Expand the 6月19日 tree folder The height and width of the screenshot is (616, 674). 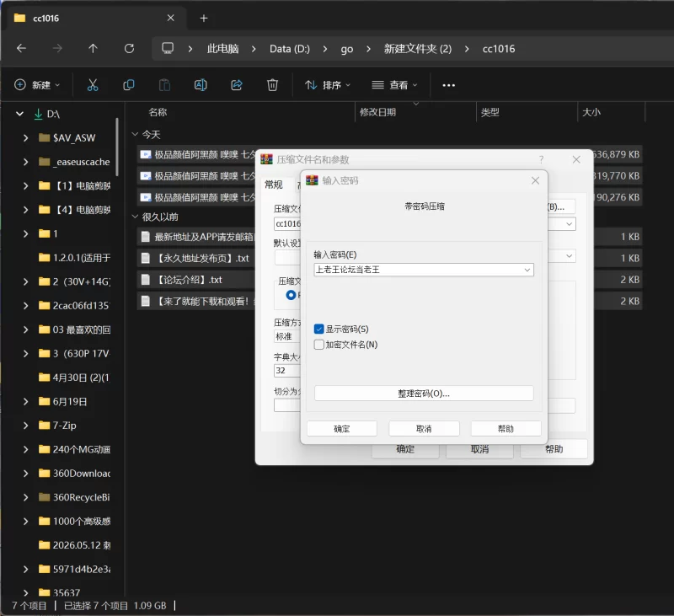pyautogui.click(x=26, y=401)
